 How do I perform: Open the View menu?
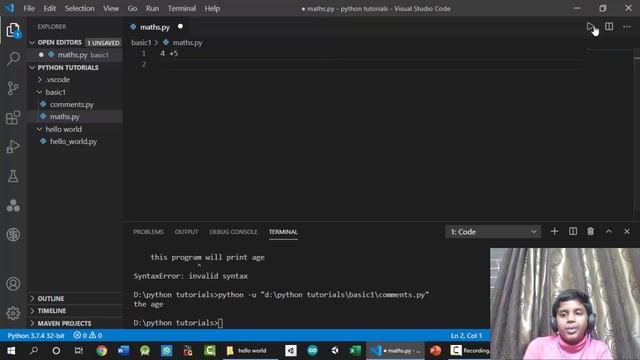pyautogui.click(x=111, y=8)
